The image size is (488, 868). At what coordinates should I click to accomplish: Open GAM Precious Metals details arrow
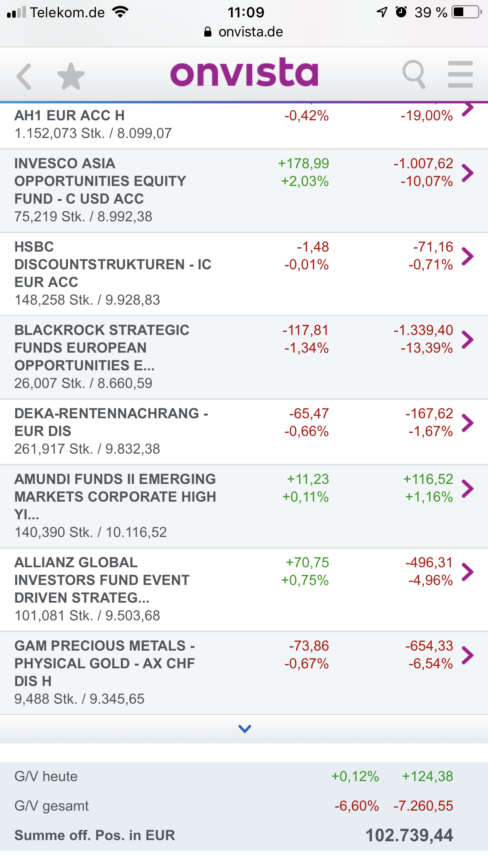[x=467, y=655]
